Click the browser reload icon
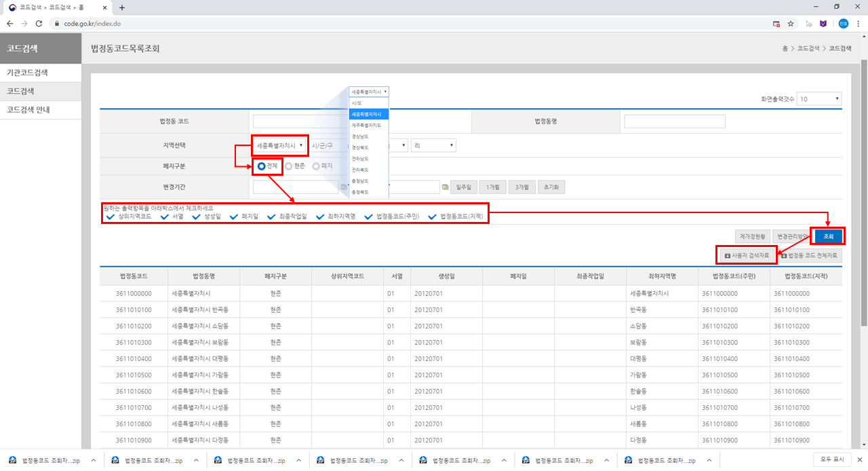The width and height of the screenshot is (868, 471). point(40,23)
